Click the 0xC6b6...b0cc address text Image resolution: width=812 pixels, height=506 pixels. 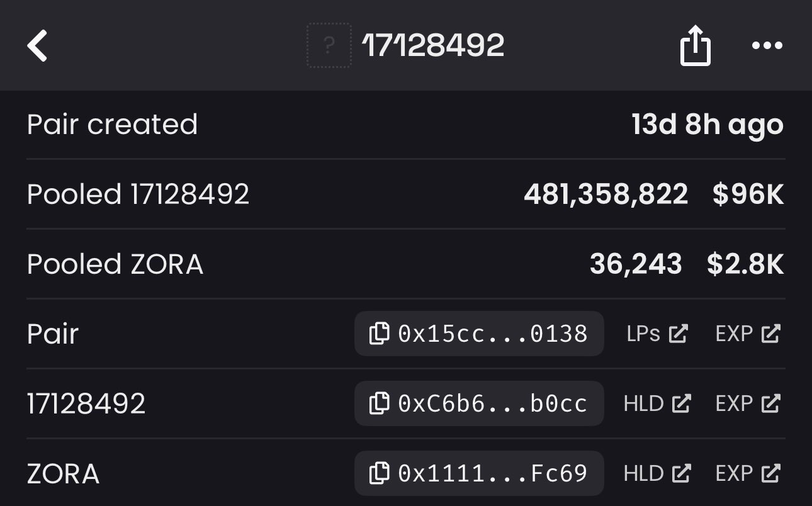coord(492,403)
